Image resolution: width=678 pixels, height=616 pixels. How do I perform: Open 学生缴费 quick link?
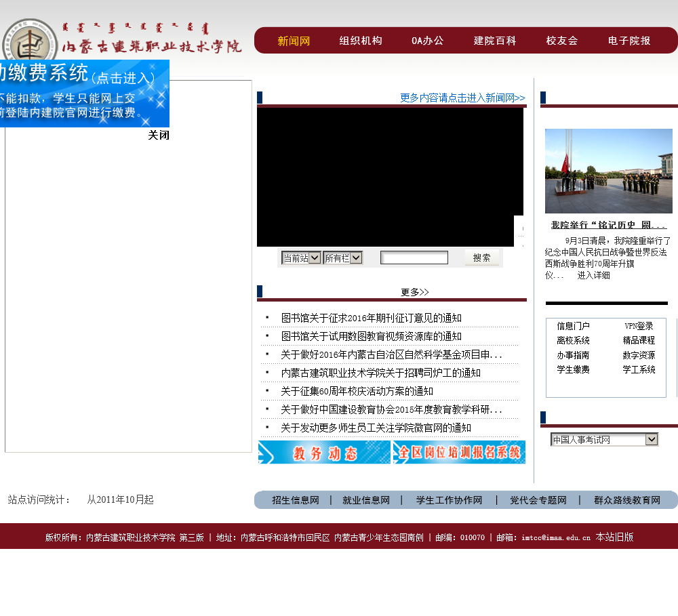click(x=573, y=369)
